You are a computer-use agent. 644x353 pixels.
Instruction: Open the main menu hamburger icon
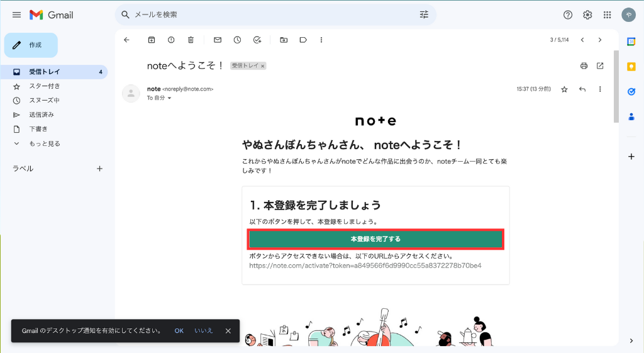[x=16, y=15]
